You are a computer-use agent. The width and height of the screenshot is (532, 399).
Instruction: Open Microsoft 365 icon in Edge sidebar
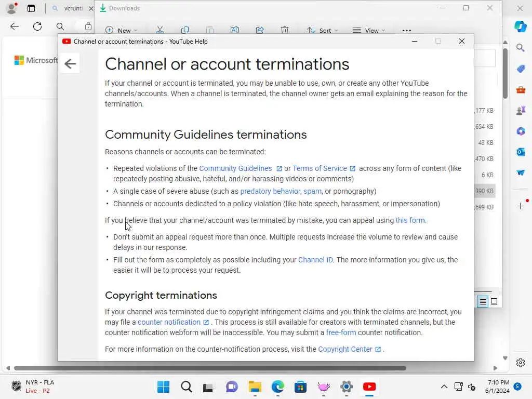pyautogui.click(x=521, y=131)
